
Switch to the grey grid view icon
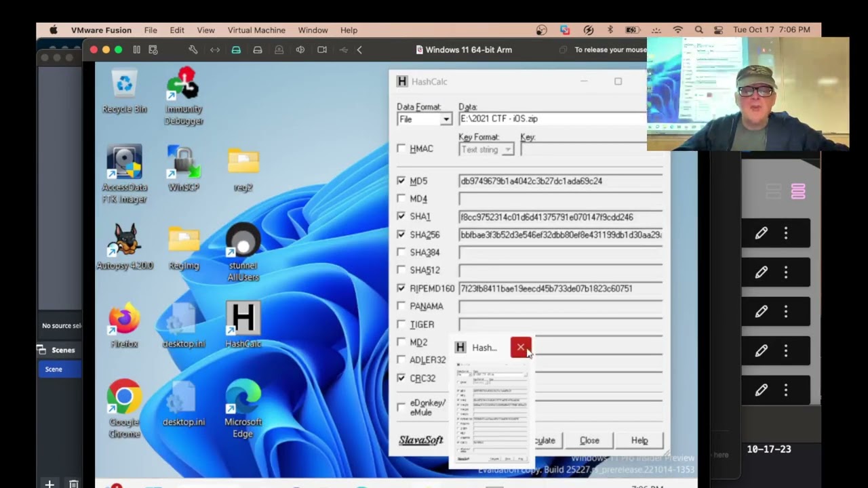click(x=774, y=192)
